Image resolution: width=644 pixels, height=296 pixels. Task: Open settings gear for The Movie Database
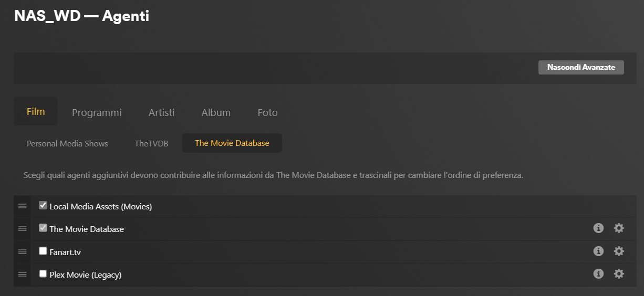(619, 228)
